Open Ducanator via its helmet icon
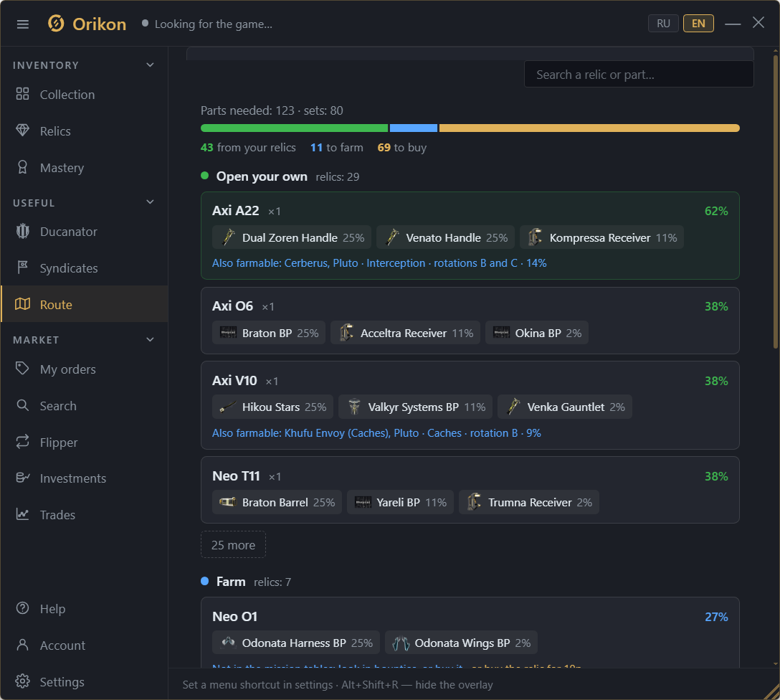The height and width of the screenshot is (700, 780). coord(22,231)
